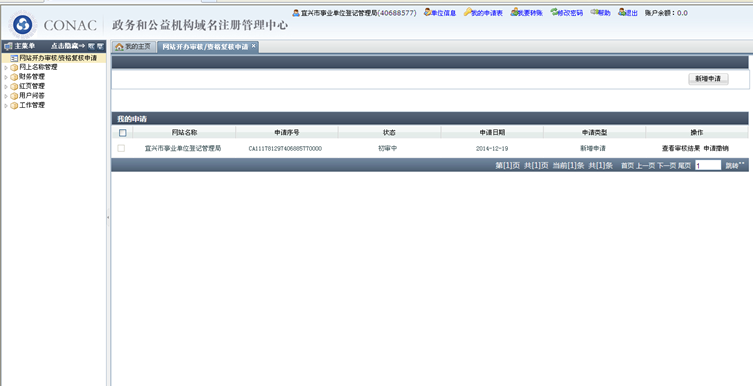Click the 我要转账 icon in header
Image resolution: width=753 pixels, height=386 pixels.
514,12
